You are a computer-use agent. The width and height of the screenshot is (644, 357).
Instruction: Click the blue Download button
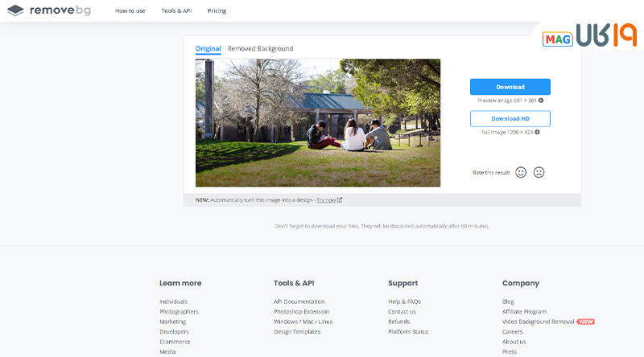point(510,87)
